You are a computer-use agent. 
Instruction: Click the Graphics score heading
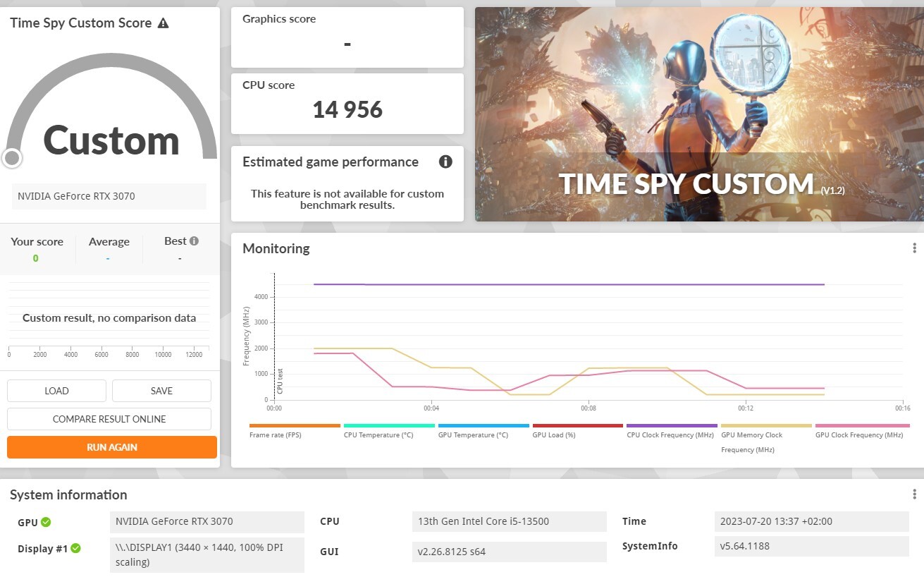[x=279, y=19]
